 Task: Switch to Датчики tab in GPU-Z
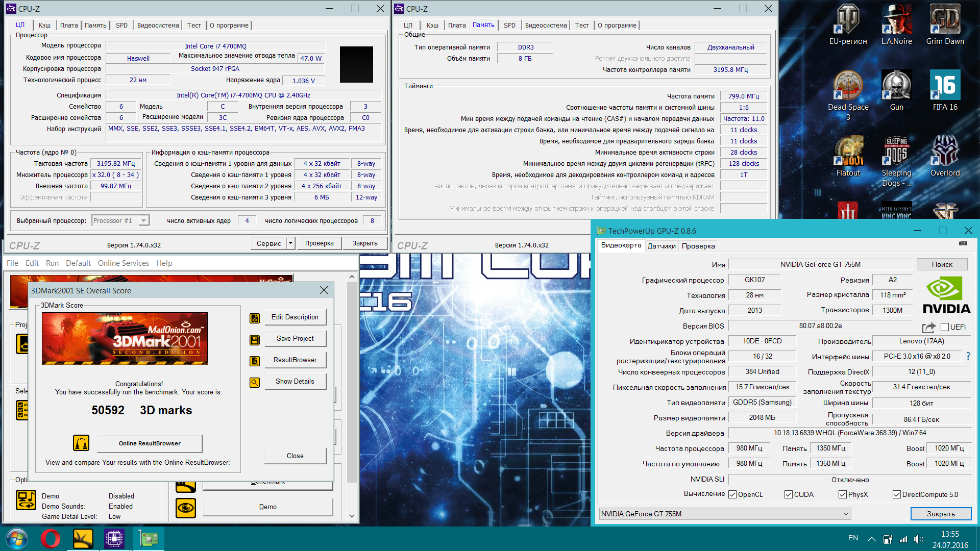661,246
